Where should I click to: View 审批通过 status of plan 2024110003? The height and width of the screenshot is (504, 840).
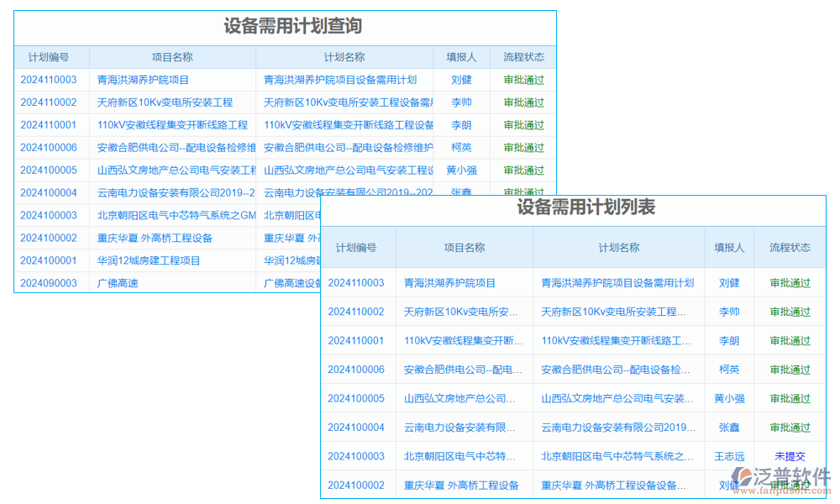(x=524, y=80)
